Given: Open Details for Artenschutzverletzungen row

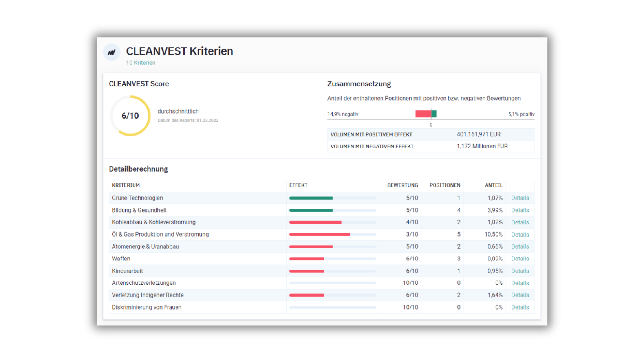Looking at the screenshot, I should pyautogui.click(x=520, y=283).
